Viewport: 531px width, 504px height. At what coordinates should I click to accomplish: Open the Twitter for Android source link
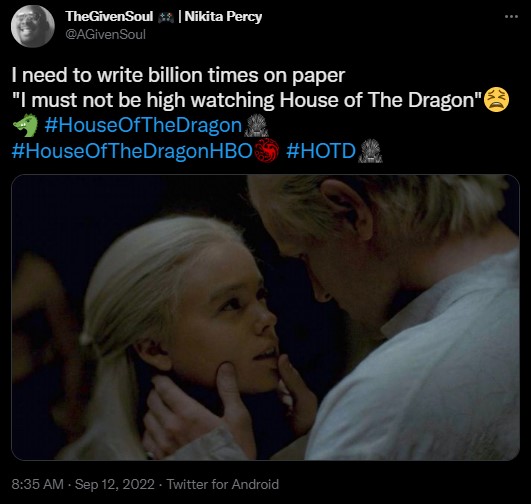tap(222, 484)
